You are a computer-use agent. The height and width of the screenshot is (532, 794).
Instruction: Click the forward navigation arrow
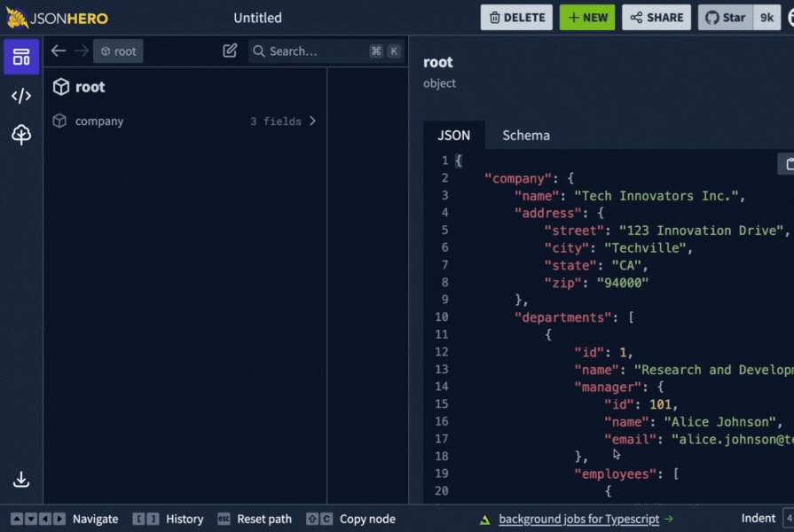(81, 51)
